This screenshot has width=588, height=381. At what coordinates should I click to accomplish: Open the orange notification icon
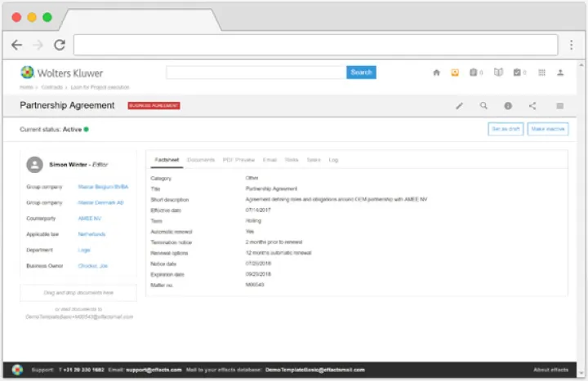(455, 73)
